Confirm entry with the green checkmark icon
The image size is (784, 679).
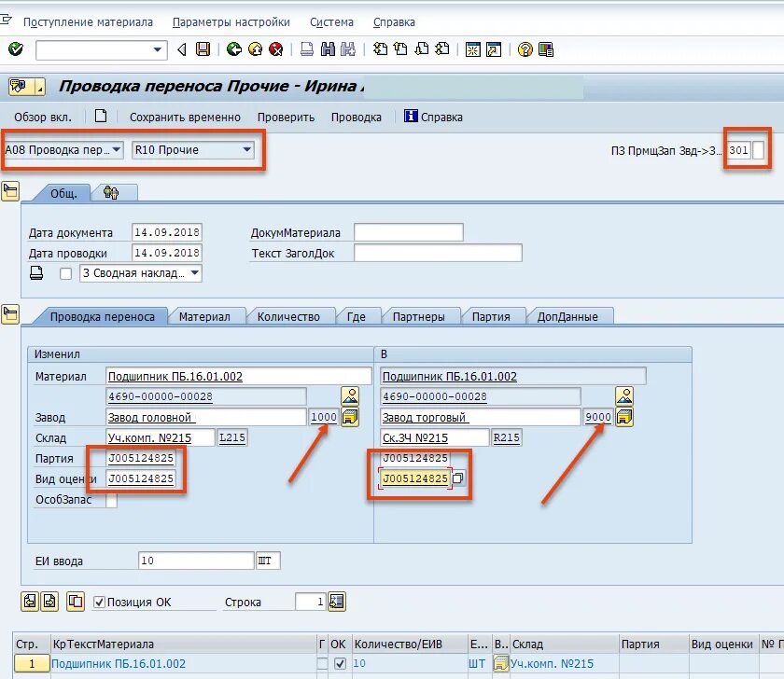click(x=15, y=49)
